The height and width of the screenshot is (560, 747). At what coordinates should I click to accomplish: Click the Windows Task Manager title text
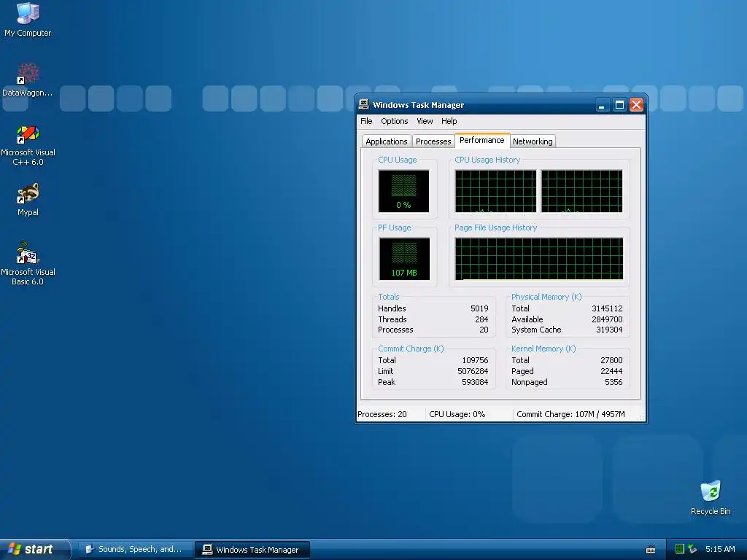(x=418, y=105)
